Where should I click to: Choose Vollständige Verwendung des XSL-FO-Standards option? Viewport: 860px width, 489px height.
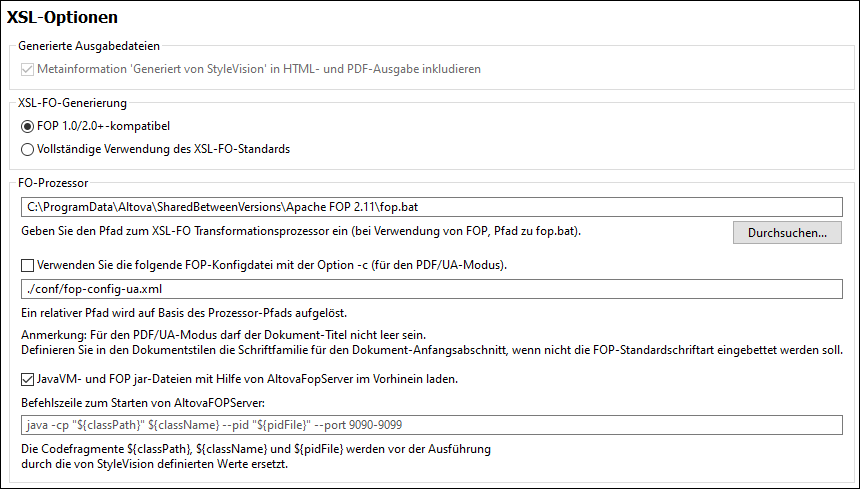tap(27, 149)
